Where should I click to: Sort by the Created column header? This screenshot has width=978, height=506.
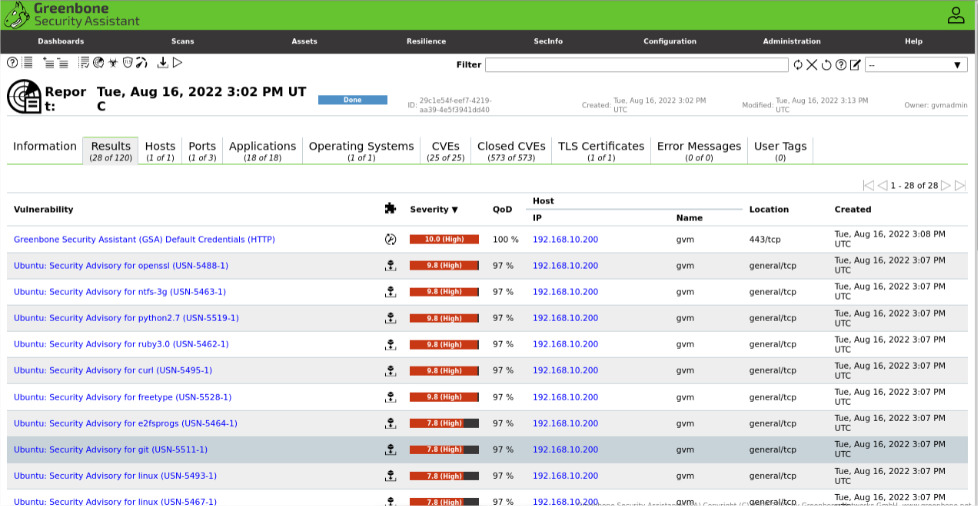[853, 210]
